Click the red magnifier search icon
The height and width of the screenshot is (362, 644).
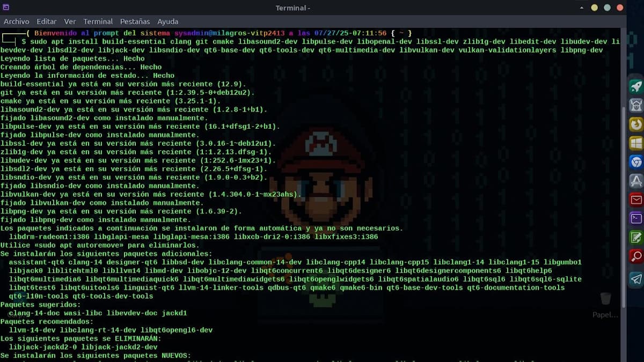(636, 256)
